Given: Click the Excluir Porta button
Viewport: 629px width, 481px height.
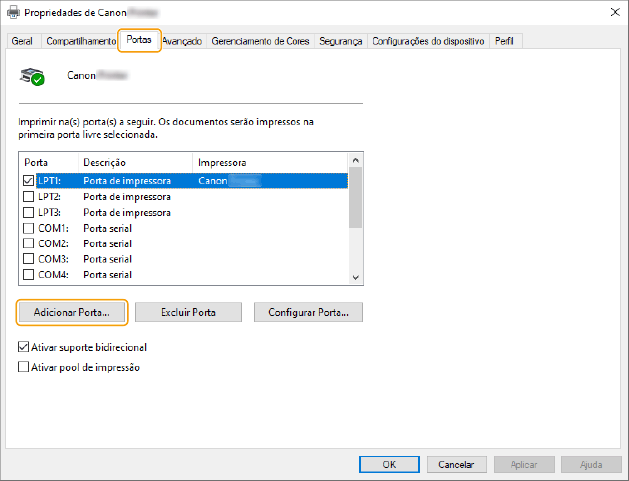Looking at the screenshot, I should pyautogui.click(x=188, y=313).
